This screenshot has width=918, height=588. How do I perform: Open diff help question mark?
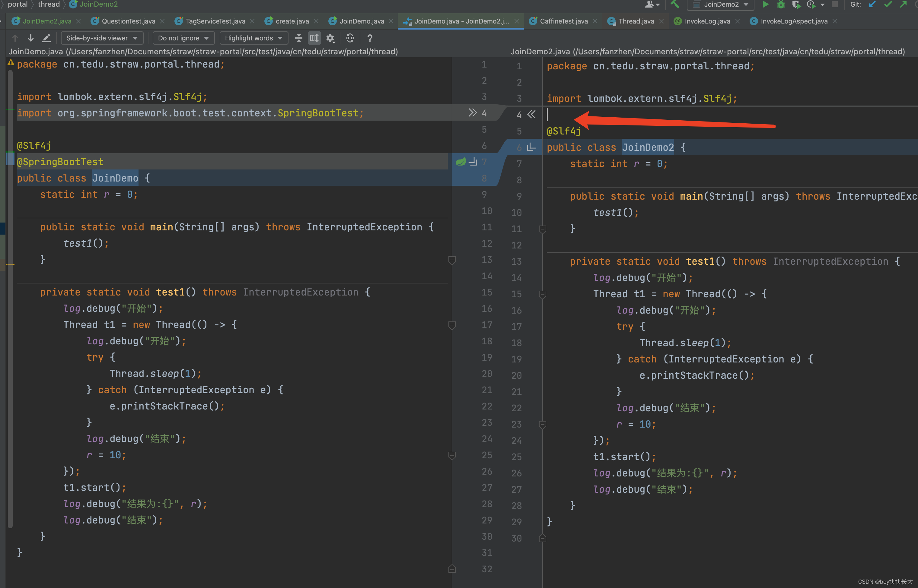pyautogui.click(x=369, y=38)
